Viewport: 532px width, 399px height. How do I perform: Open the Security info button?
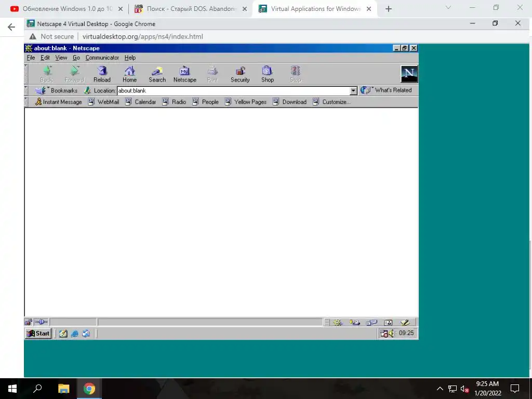point(240,74)
